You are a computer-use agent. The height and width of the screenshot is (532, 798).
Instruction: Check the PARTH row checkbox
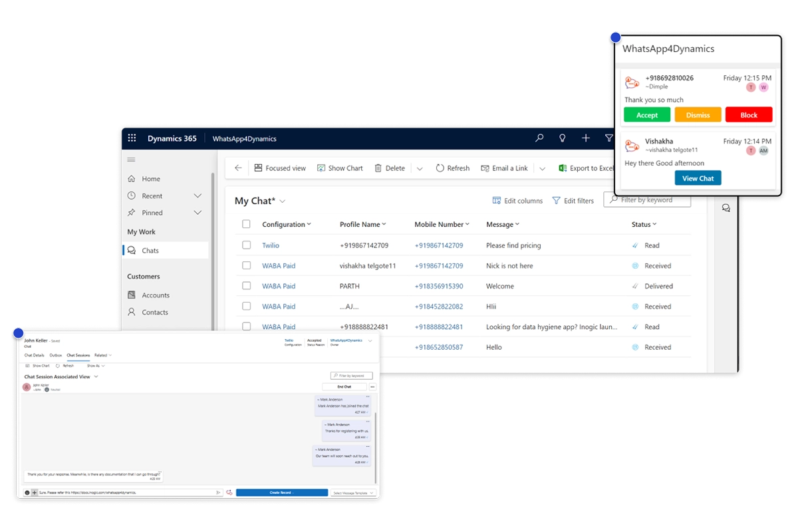click(x=247, y=286)
